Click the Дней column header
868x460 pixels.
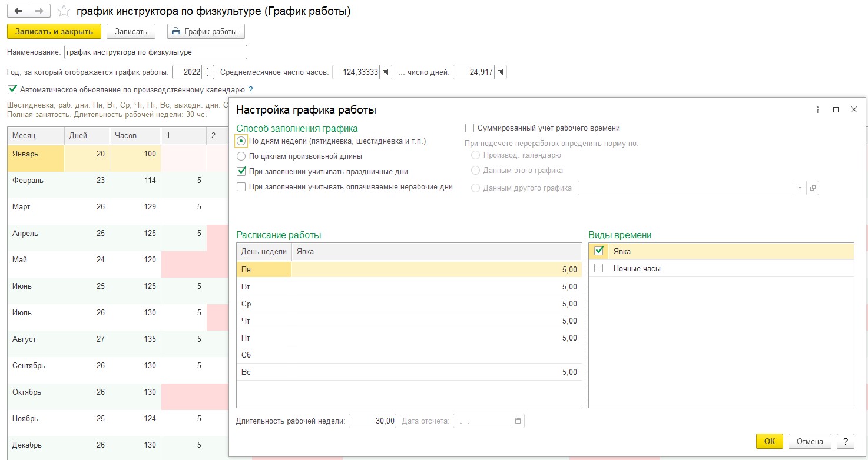click(x=87, y=135)
